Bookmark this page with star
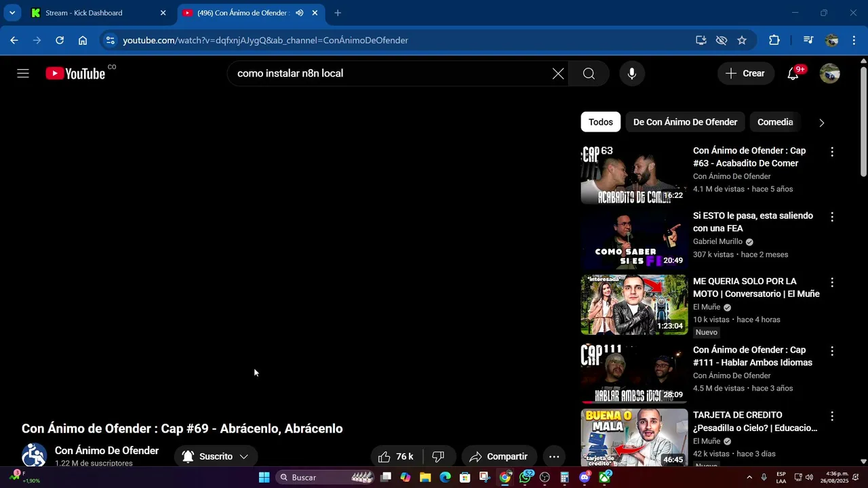The image size is (868, 488). [742, 40]
